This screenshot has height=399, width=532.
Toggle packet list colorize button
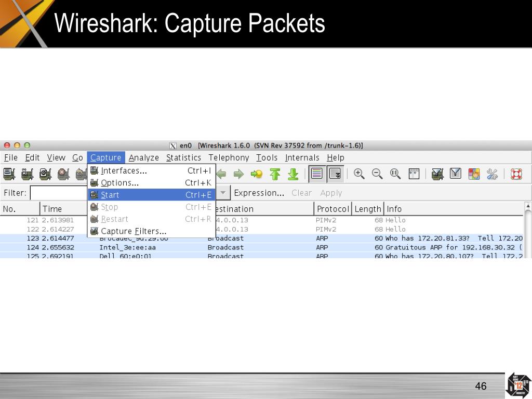tap(317, 174)
